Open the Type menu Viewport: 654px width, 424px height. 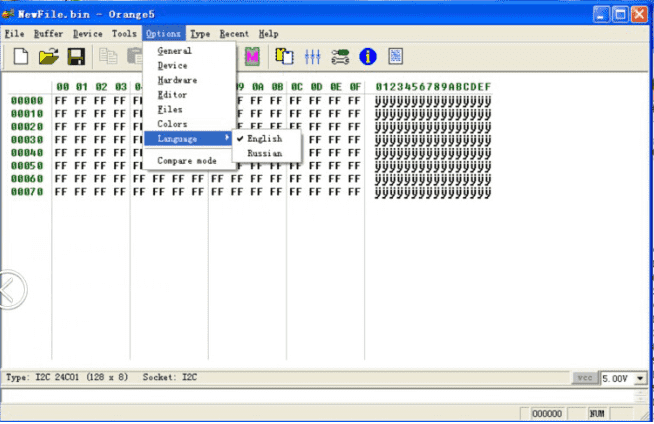tap(200, 34)
